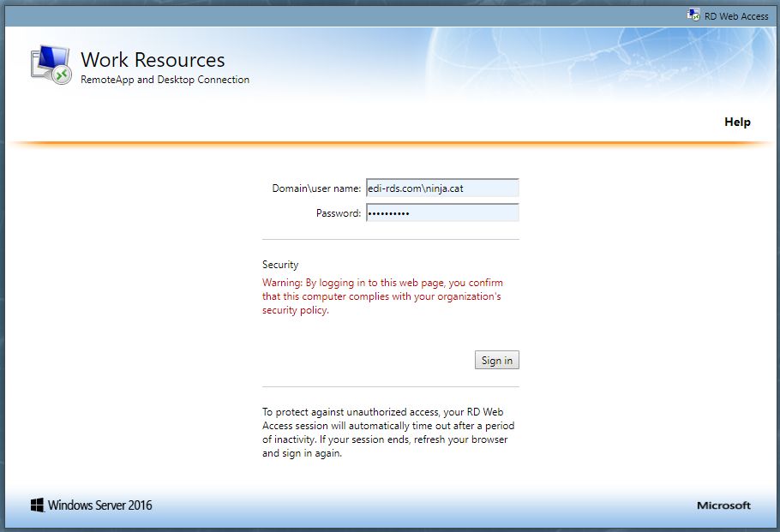The image size is (780, 532).
Task: Focus the Domain\user name field
Action: 443,188
